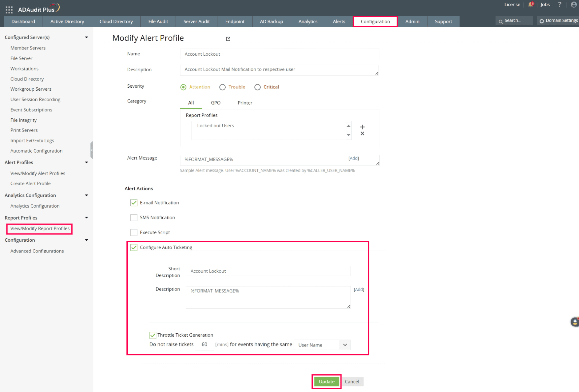This screenshot has width=579, height=392.
Task: Click the down arrow in Report Profiles list
Action: click(x=348, y=135)
